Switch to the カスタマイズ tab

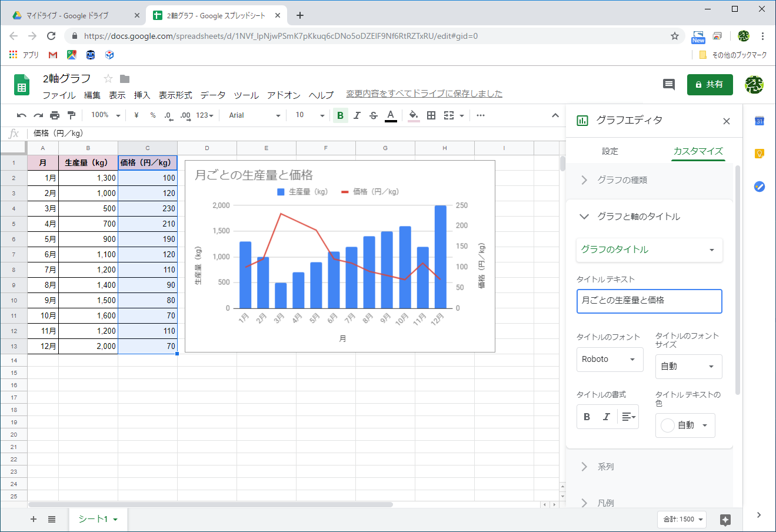(698, 151)
